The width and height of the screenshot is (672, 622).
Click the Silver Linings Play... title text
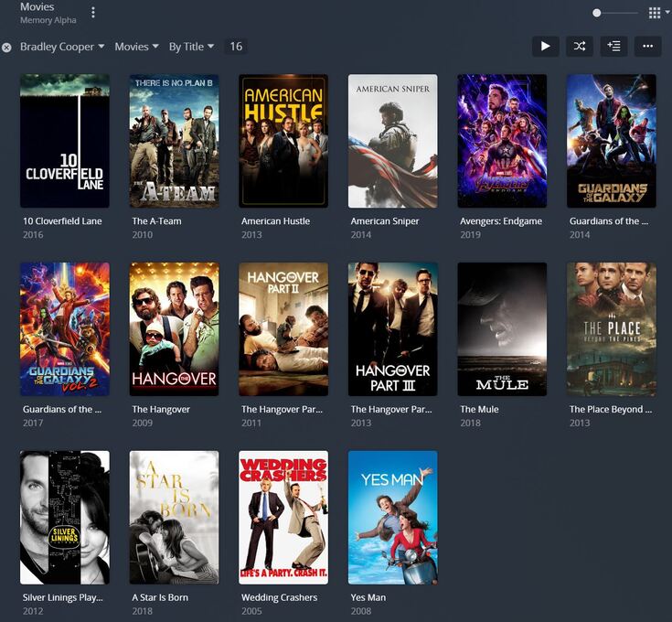(x=62, y=597)
